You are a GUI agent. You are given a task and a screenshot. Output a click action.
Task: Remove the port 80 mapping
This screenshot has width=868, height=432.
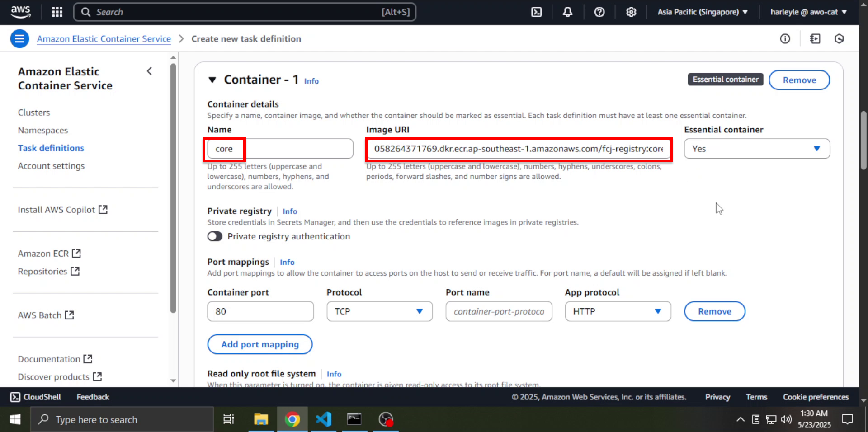714,311
